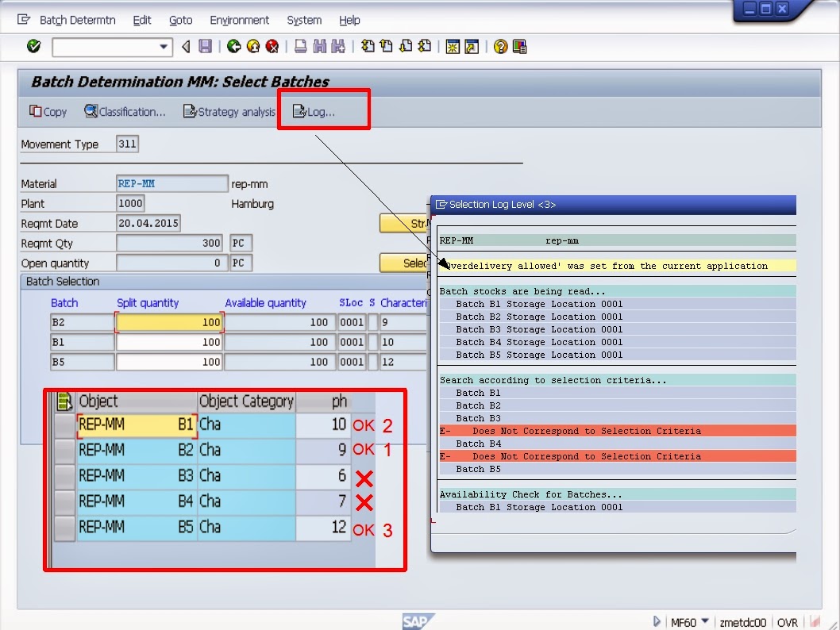Screen dimensions: 840x630
Task: Click the Save icon in the toolbar
Action: tap(206, 46)
